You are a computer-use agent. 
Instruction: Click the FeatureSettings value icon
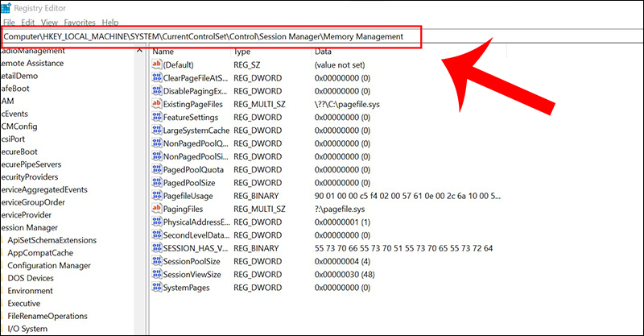[156, 117]
